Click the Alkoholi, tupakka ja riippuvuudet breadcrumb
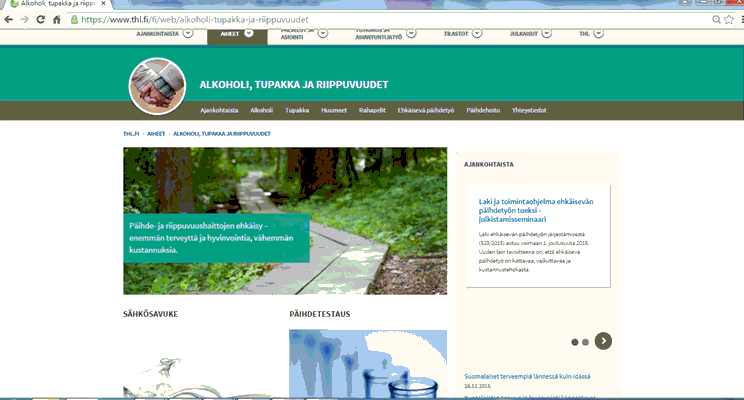 tap(222, 134)
